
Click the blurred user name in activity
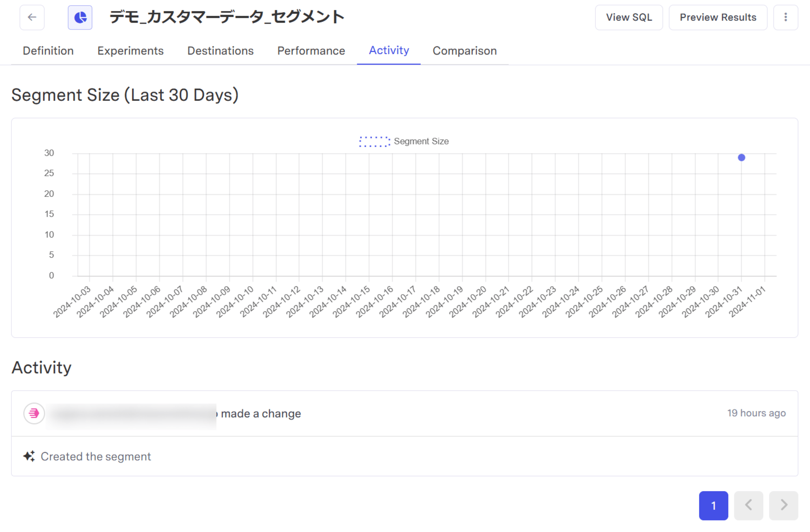132,414
